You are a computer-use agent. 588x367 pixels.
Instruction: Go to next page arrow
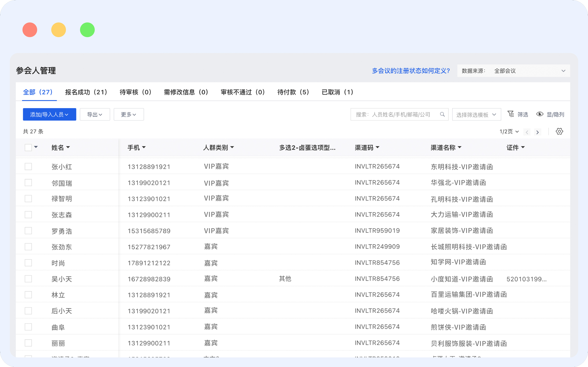(538, 132)
